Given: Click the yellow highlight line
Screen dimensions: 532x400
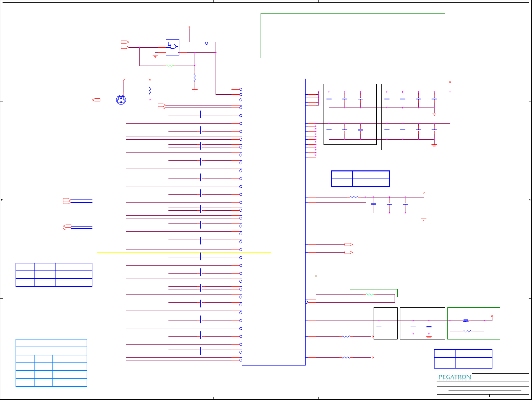Looking at the screenshot, I should click(184, 252).
